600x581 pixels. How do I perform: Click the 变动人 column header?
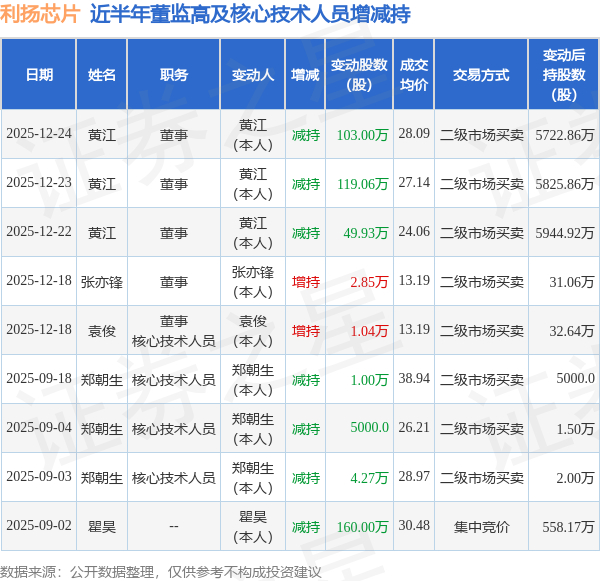point(253,75)
